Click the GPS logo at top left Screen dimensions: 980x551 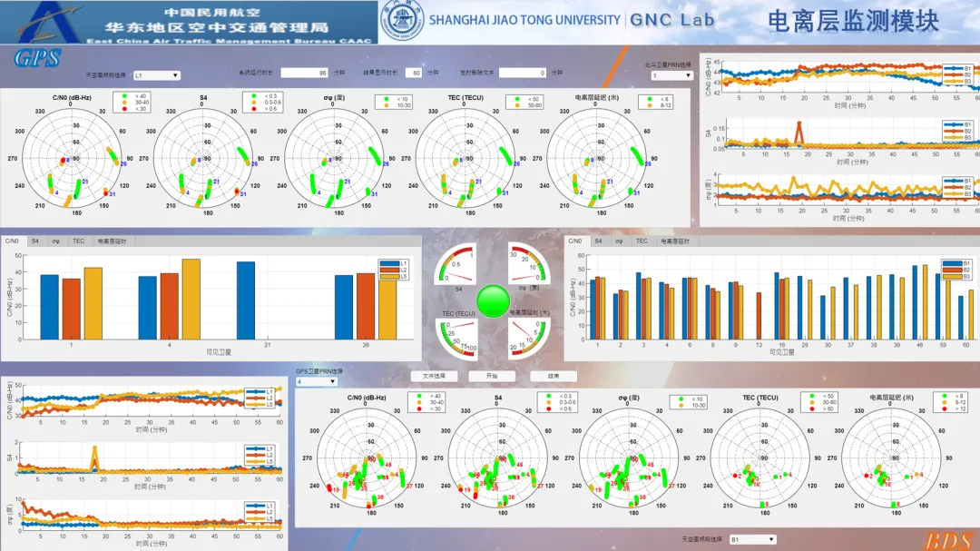pos(37,59)
